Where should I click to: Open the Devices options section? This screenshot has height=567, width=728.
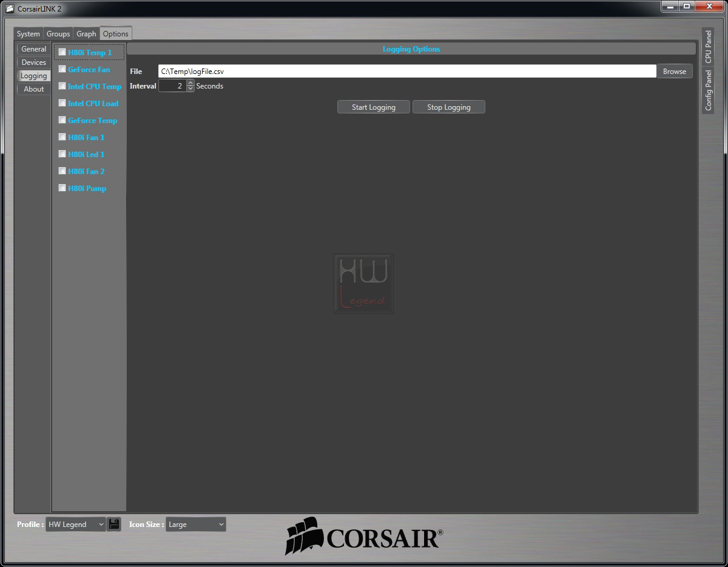pyautogui.click(x=34, y=62)
